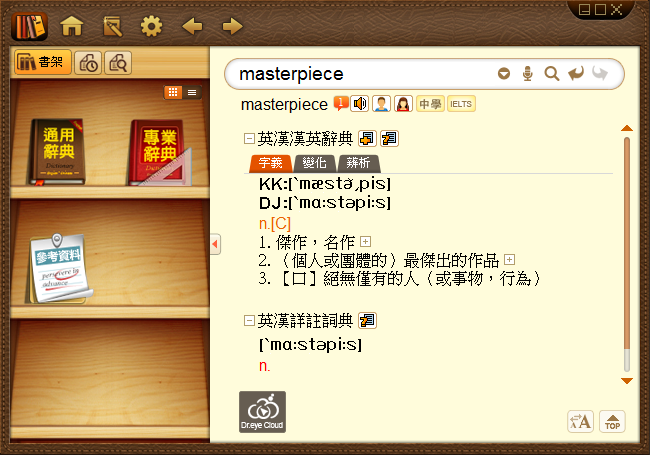Select the 書架 bookshelf tab
The width and height of the screenshot is (650, 455).
point(43,62)
